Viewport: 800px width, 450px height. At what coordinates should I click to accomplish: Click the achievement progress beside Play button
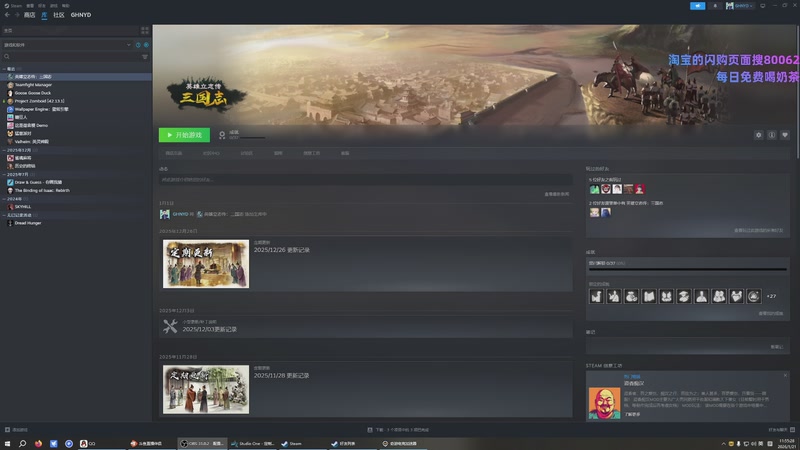click(x=242, y=135)
